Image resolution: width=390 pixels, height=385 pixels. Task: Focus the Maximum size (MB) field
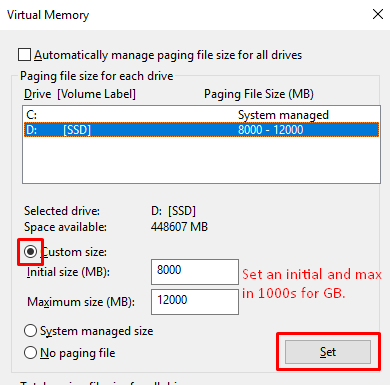coord(195,302)
